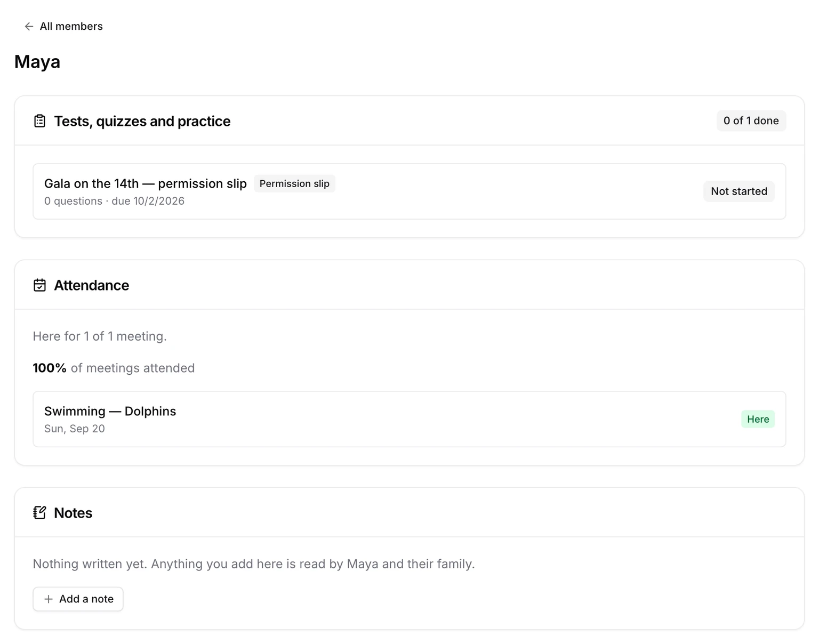
Task: Click the Not started status badge
Action: 739,191
